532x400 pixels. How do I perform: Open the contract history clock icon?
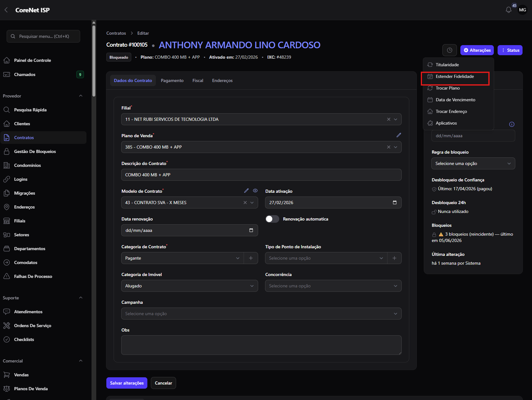point(450,50)
